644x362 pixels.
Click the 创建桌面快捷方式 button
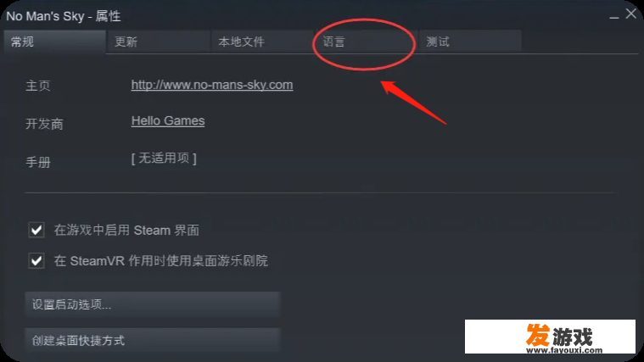(x=153, y=340)
